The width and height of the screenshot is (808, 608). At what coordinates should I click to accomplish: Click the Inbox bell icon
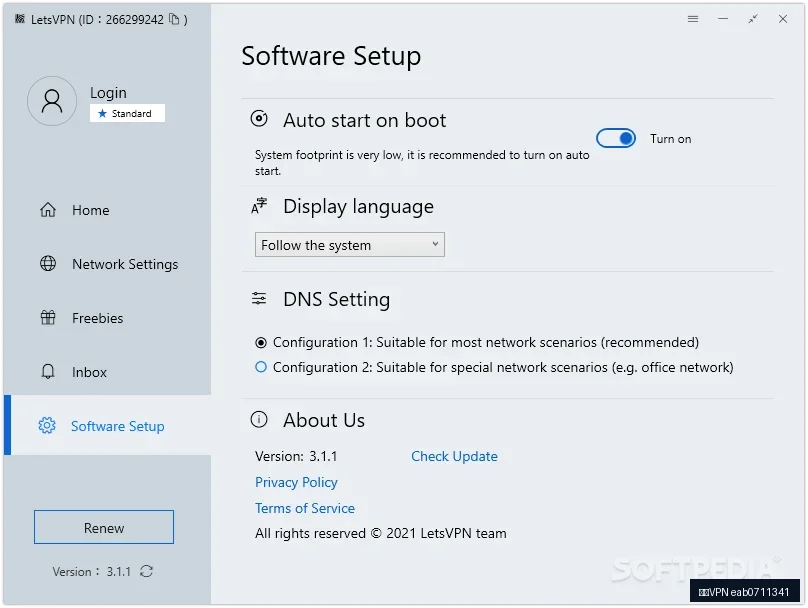point(48,372)
